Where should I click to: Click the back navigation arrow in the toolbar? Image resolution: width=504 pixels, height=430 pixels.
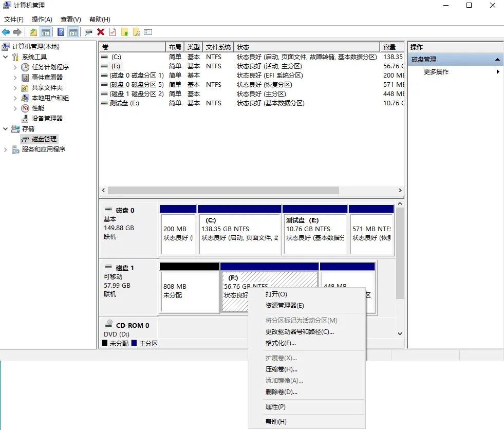coord(6,32)
